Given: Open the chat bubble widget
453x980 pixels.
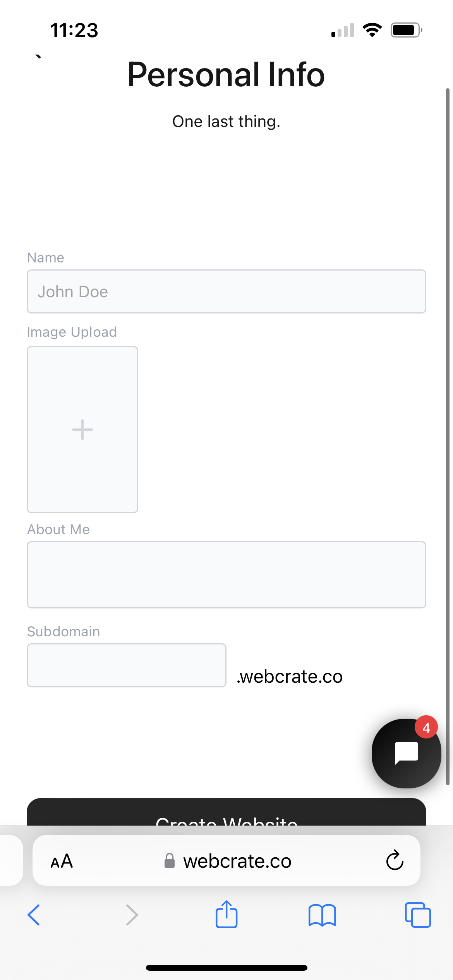Looking at the screenshot, I should pyautogui.click(x=406, y=753).
